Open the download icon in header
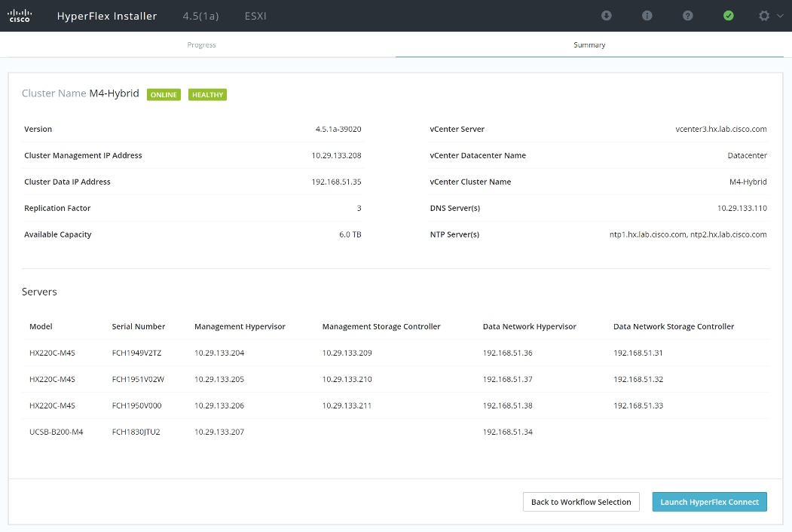The height and width of the screenshot is (532, 792). click(x=607, y=16)
